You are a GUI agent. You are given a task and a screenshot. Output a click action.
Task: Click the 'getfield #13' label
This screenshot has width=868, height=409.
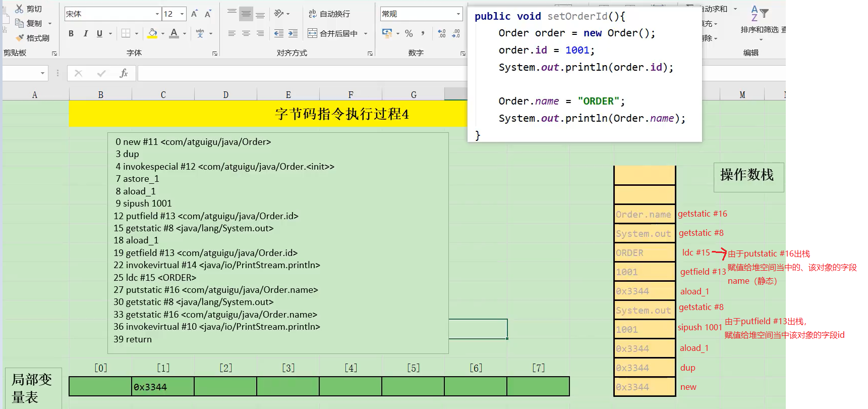tap(703, 271)
